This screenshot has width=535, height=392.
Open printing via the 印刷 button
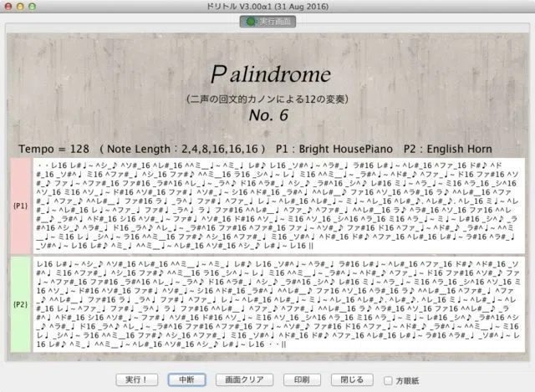point(302,379)
